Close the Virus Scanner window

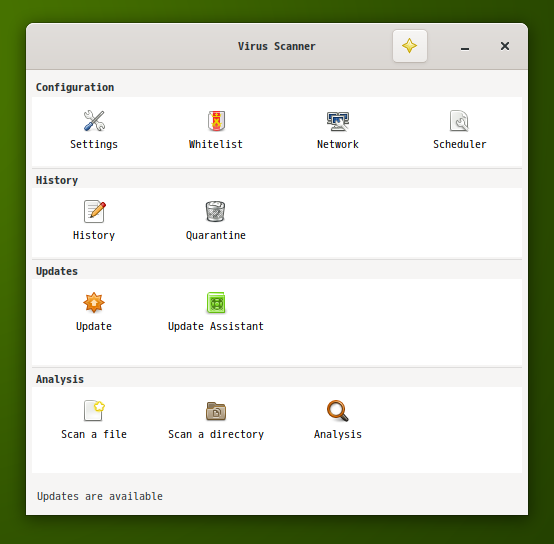point(505,46)
